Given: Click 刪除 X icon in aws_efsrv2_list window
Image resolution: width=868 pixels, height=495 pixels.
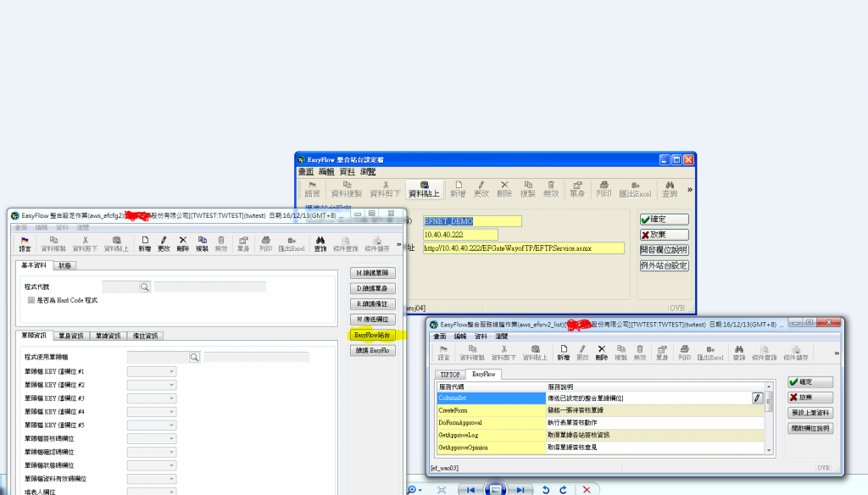Looking at the screenshot, I should pyautogui.click(x=601, y=353).
